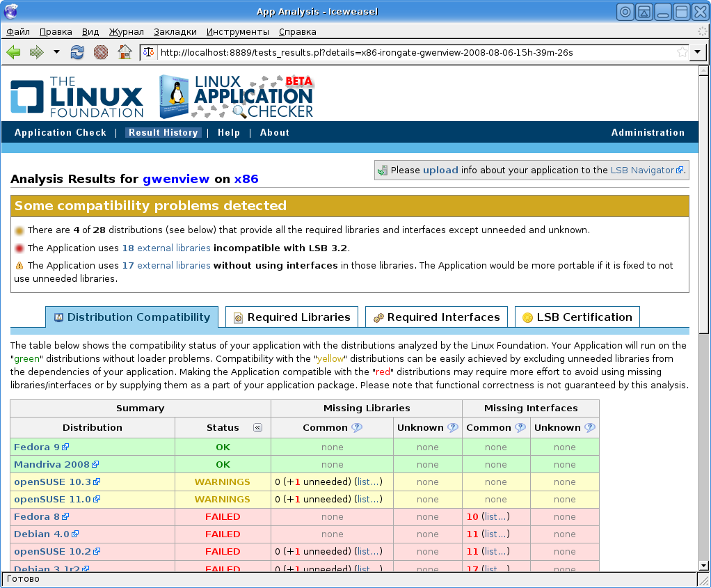Open missing libraries list for openSUSE 11.0
Image resolution: width=711 pixels, height=588 pixels.
(368, 499)
